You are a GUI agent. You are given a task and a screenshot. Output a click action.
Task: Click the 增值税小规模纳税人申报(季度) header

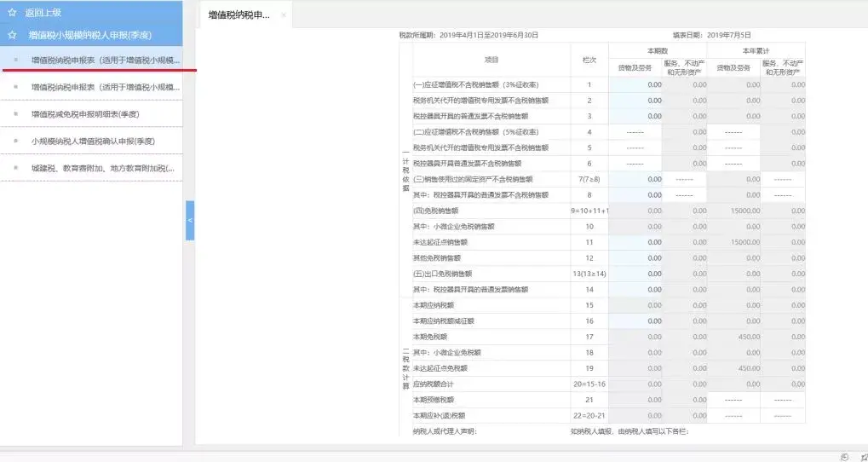click(x=89, y=35)
